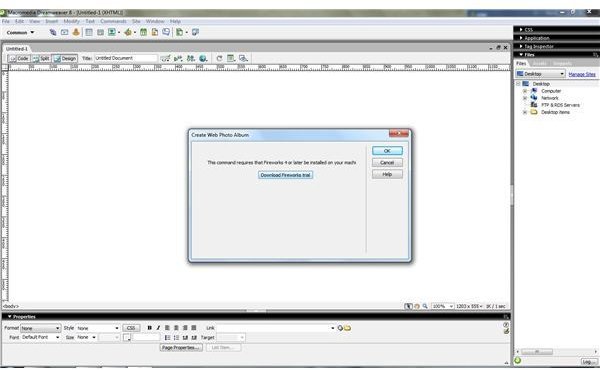Switch to Design view

click(65, 59)
